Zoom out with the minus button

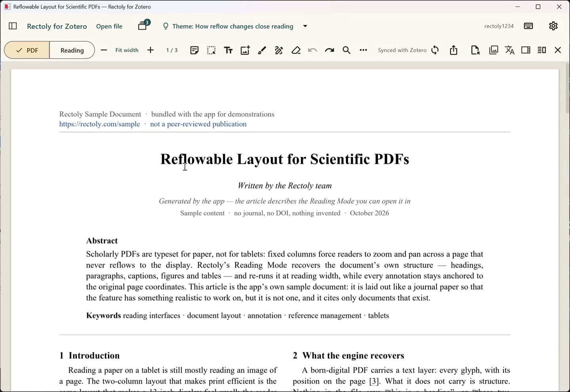coord(104,50)
